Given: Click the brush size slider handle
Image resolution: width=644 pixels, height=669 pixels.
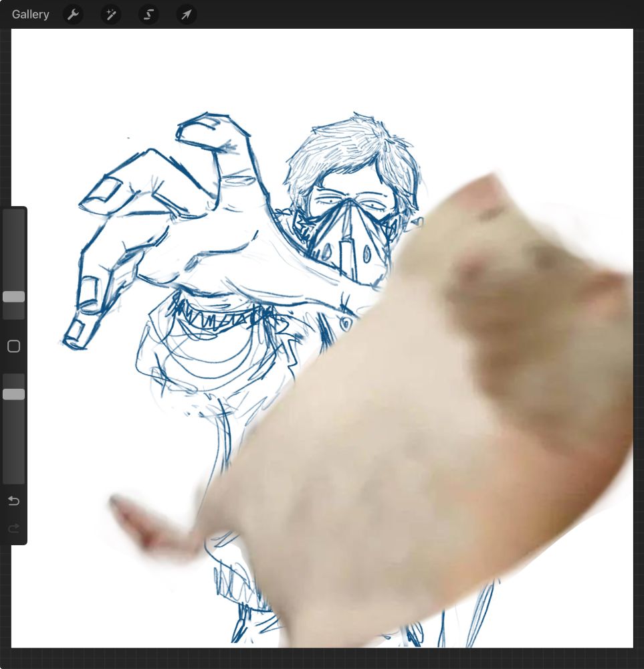Looking at the screenshot, I should tap(13, 297).
